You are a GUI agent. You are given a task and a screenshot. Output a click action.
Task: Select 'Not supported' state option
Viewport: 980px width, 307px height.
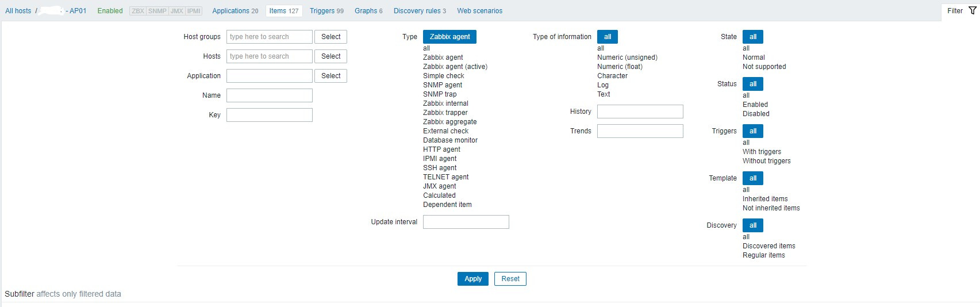tap(764, 67)
